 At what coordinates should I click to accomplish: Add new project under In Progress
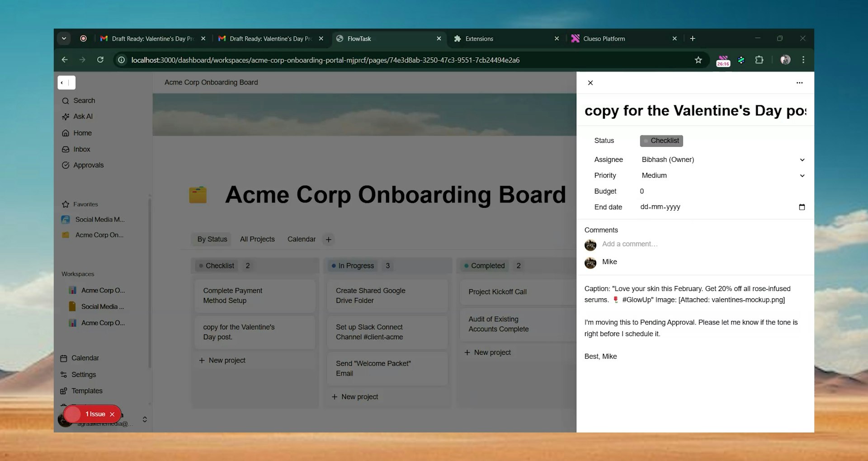click(355, 397)
